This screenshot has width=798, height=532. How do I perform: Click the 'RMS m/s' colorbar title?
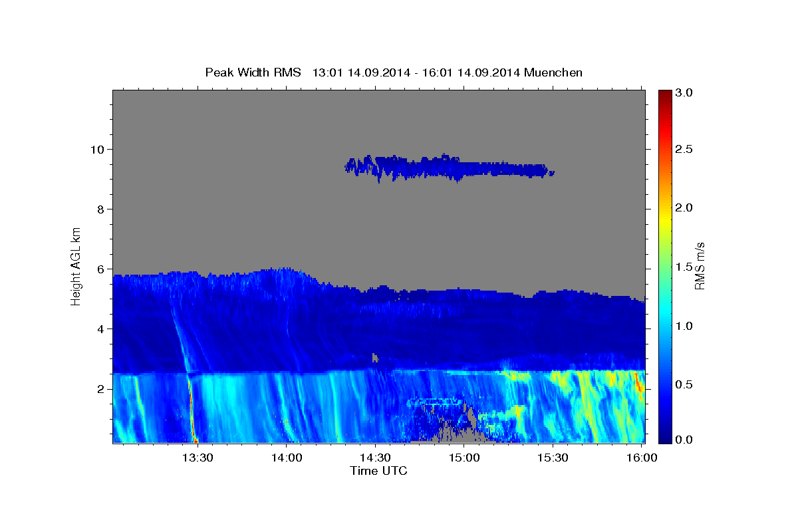(x=700, y=265)
